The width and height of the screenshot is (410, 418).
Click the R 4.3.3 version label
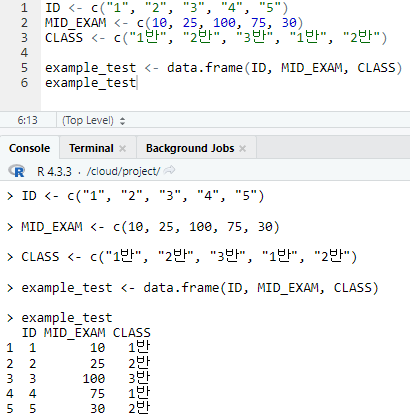[x=54, y=172]
